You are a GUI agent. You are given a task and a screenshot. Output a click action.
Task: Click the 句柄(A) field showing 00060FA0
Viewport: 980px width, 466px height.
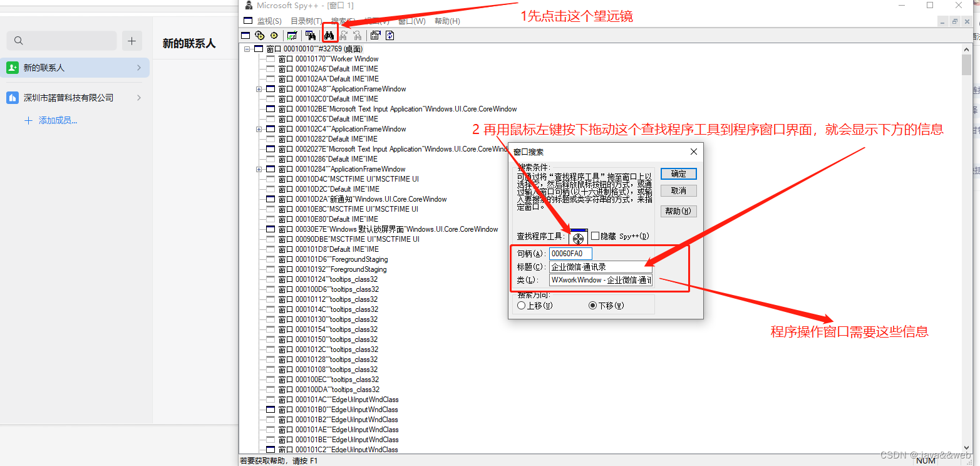click(570, 254)
